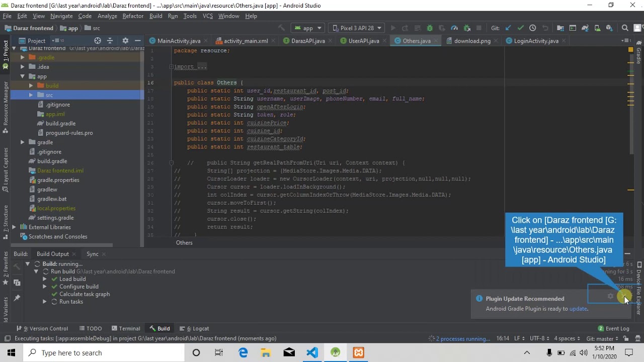Expand the Run tasks step
The height and width of the screenshot is (362, 644).
click(45, 302)
